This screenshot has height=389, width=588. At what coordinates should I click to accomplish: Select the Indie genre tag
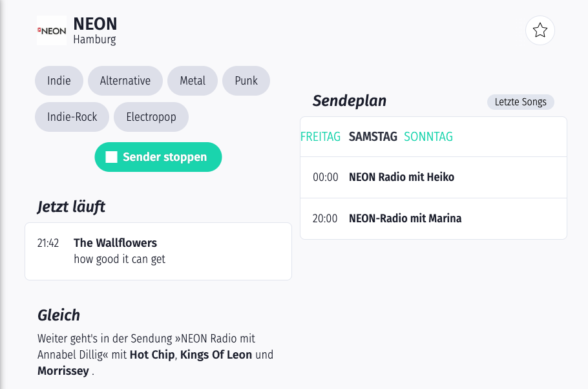tap(59, 81)
